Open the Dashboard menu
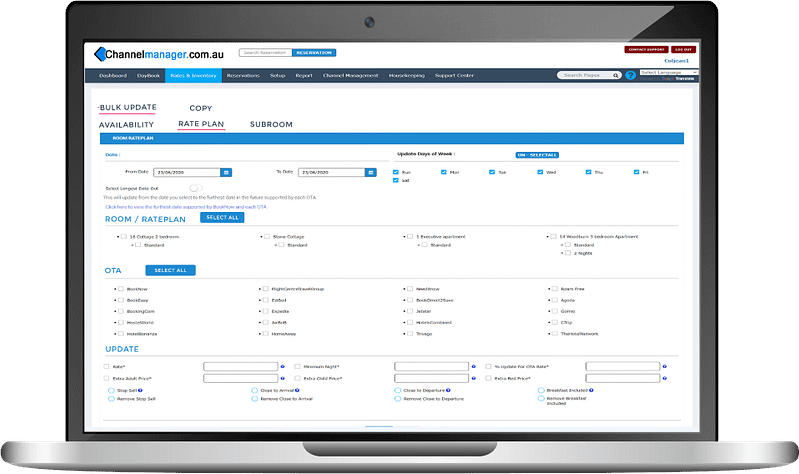The height and width of the screenshot is (474, 799). (x=113, y=75)
